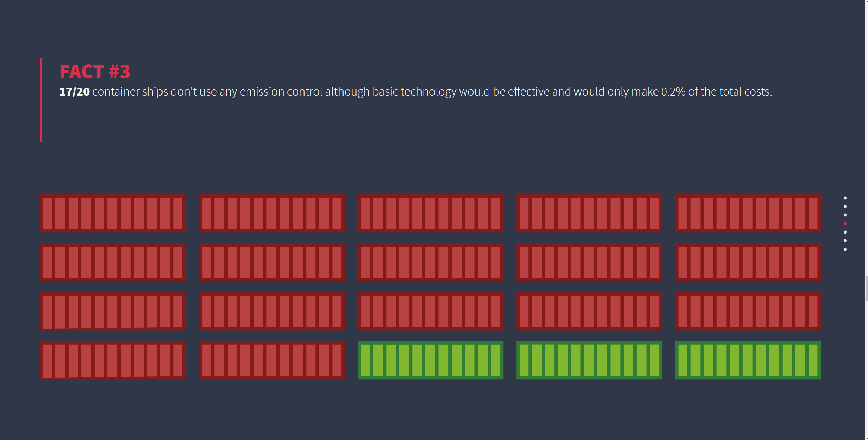Click the last page navigation dot
868x440 pixels.
845,249
